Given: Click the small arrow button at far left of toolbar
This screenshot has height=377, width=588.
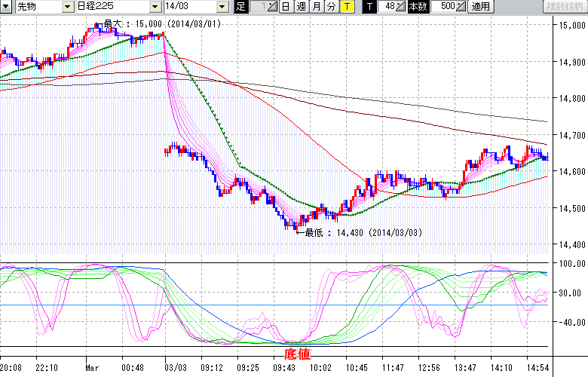Looking at the screenshot, I should 6,7.
